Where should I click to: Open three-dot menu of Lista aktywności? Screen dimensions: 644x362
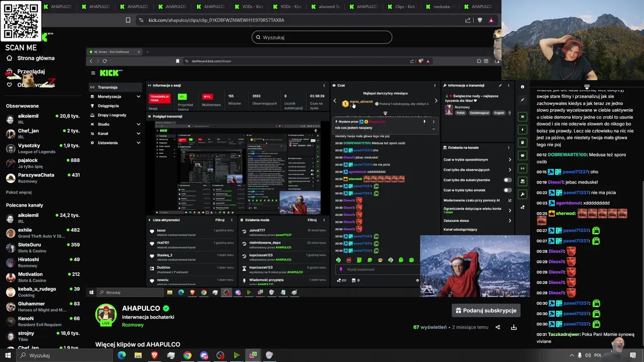[x=232, y=220]
